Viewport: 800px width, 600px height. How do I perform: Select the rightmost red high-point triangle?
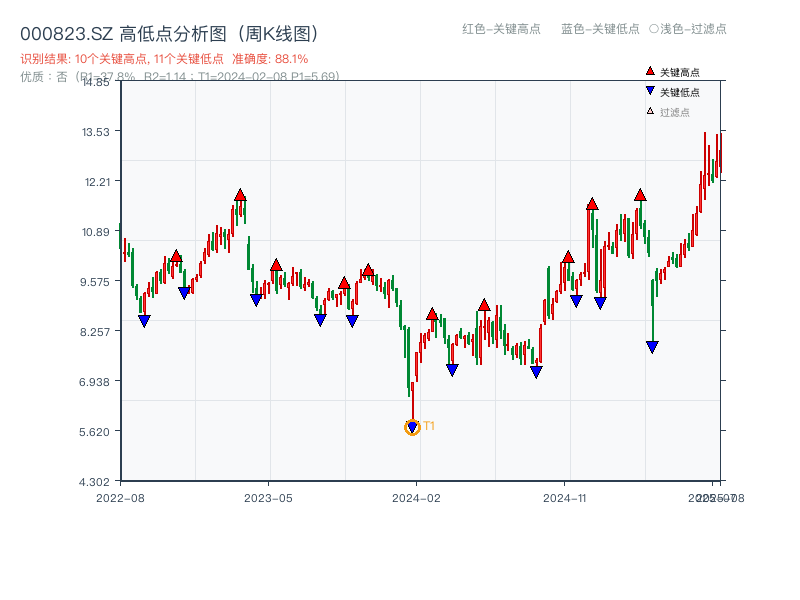(640, 195)
